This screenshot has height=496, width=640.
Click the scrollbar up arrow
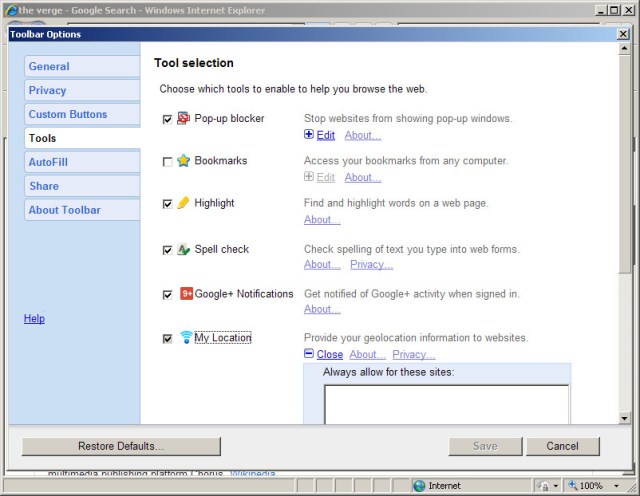[624, 49]
